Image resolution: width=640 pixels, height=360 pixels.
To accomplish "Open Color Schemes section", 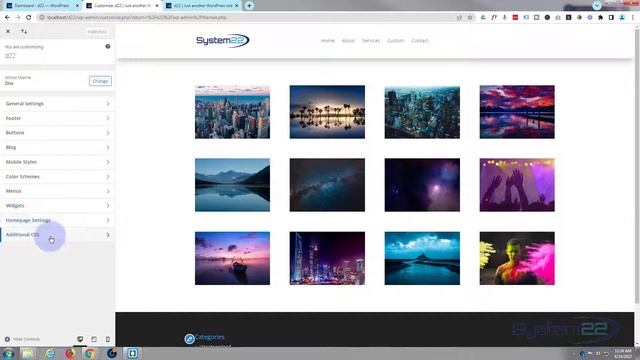I will pos(58,177).
